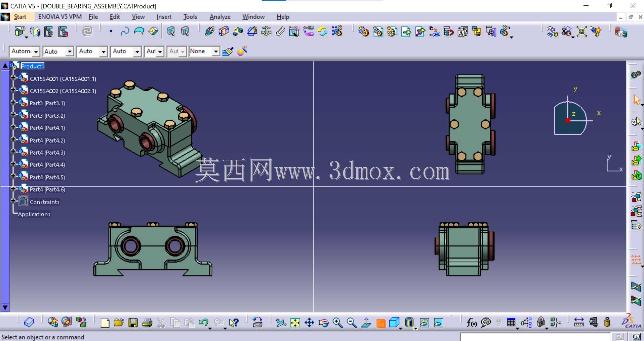
Task: Open the Start menu
Action: click(20, 17)
